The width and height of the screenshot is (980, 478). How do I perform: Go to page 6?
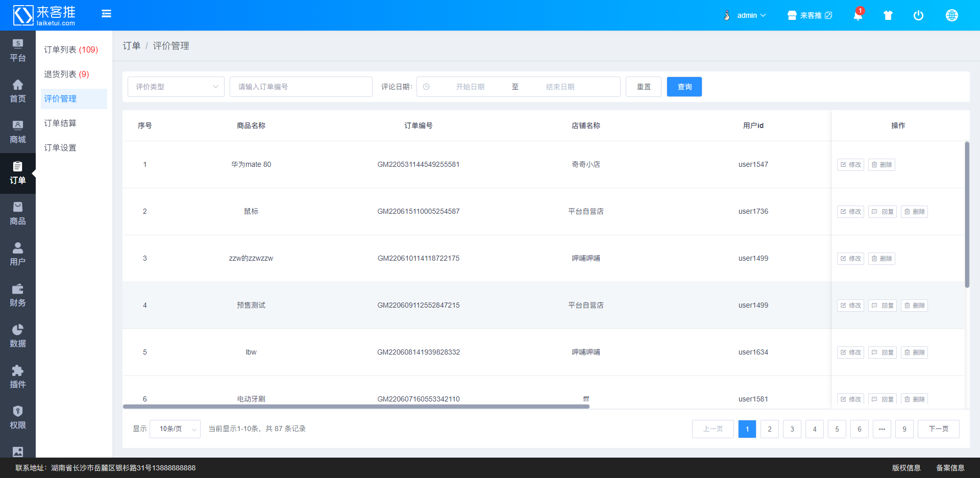point(860,429)
